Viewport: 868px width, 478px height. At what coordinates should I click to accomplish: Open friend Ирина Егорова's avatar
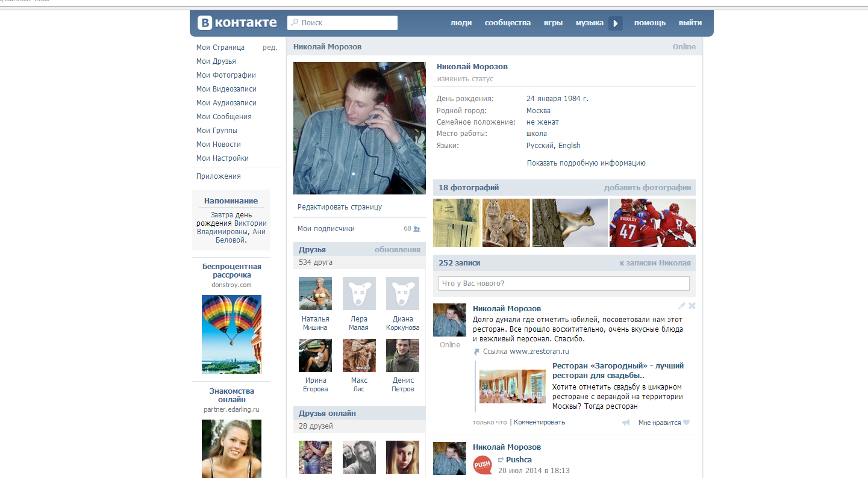click(x=315, y=355)
